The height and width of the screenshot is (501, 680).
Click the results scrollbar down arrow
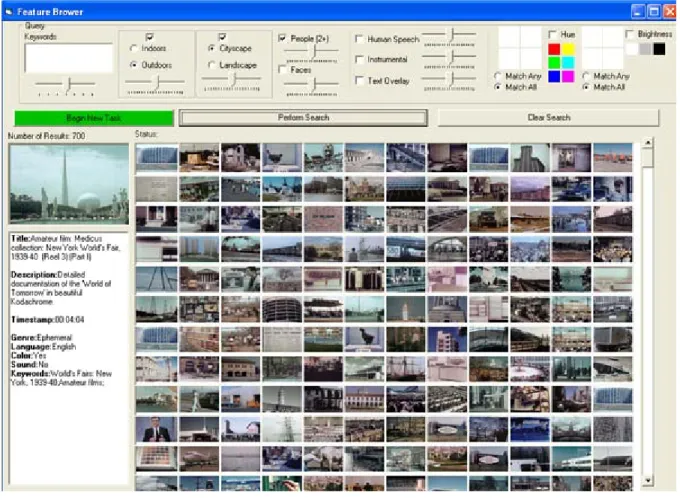(x=647, y=480)
